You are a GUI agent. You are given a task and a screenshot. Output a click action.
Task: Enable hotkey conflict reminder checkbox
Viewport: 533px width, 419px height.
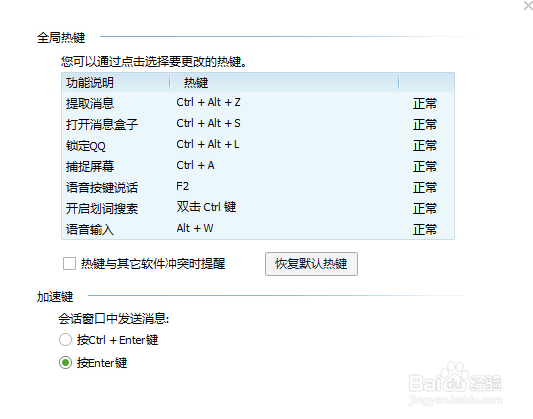point(69,264)
